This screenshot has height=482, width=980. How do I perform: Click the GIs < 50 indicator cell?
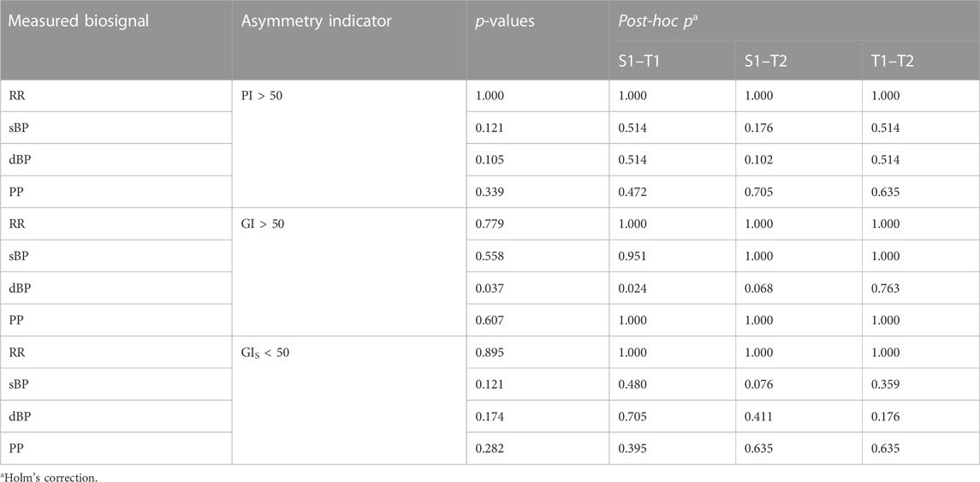[348, 400]
